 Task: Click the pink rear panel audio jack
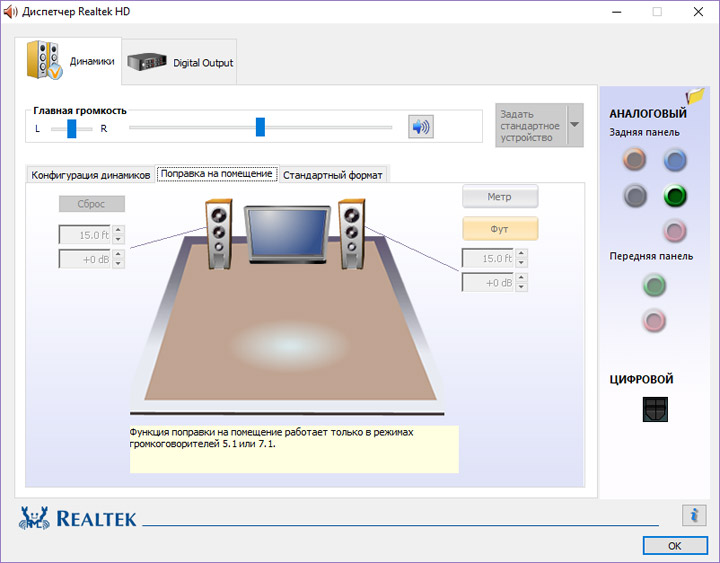[675, 231]
